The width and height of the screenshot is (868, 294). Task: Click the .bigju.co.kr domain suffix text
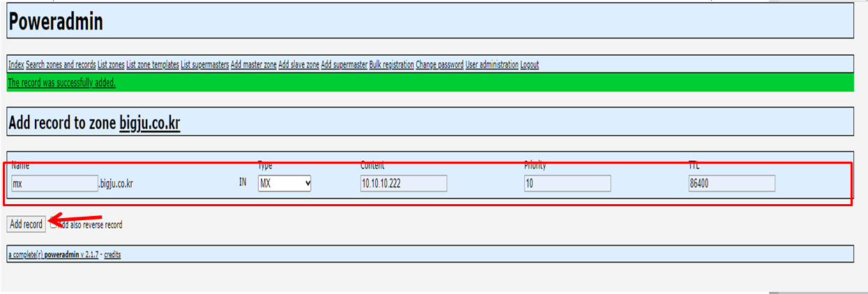click(116, 184)
